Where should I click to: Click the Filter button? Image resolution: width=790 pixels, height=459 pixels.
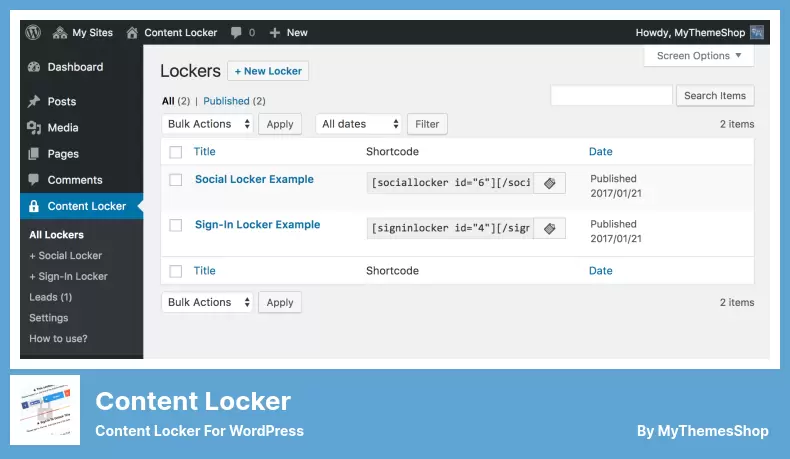point(427,124)
